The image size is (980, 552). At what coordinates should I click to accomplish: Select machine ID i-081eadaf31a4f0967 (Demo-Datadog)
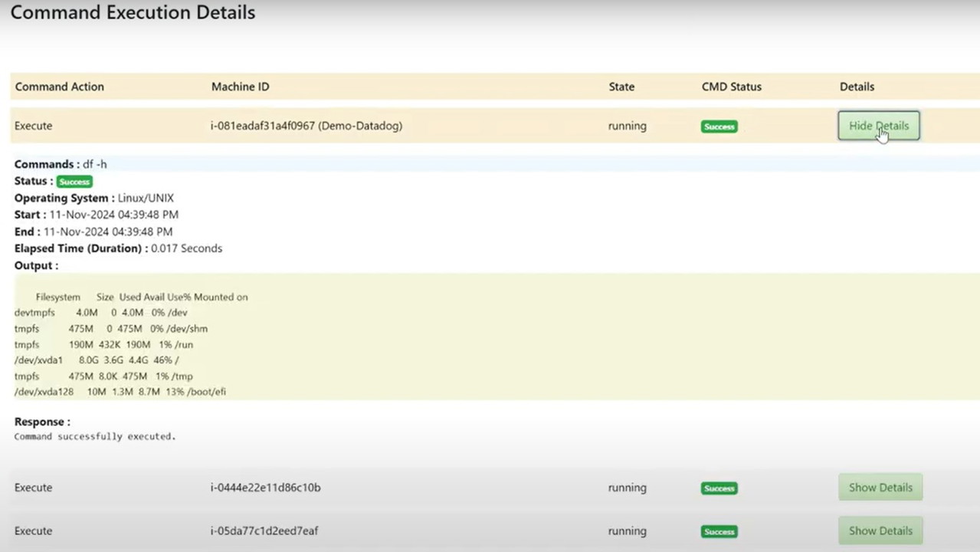point(306,126)
